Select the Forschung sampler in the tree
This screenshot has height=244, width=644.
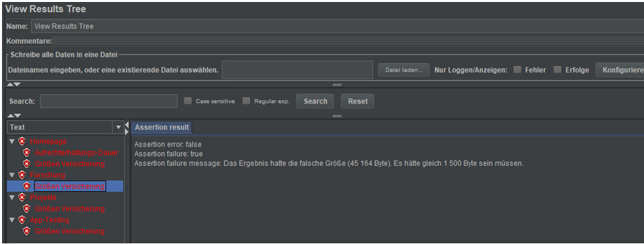(47, 175)
